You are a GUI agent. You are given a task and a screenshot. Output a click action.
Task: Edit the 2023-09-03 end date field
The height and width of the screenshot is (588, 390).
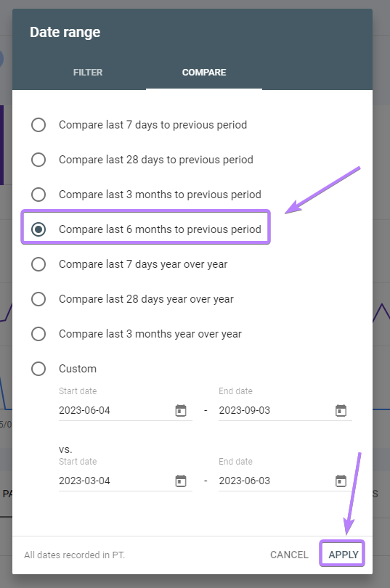coord(275,410)
